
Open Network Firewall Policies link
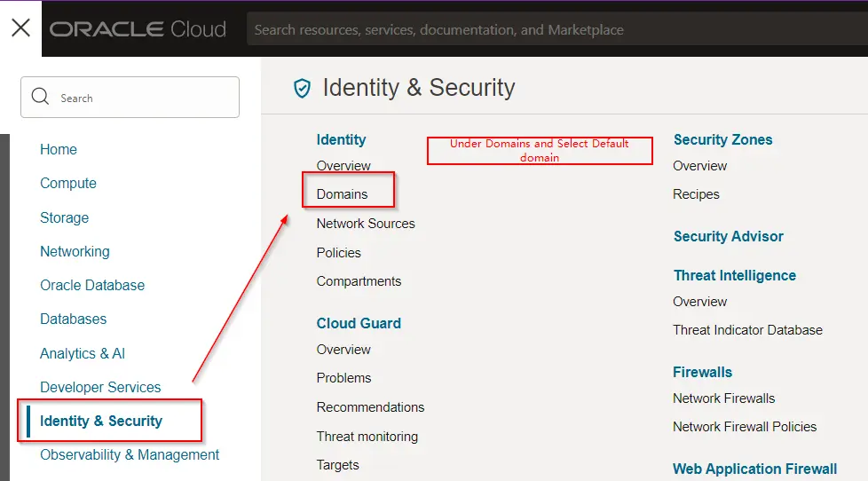click(745, 427)
